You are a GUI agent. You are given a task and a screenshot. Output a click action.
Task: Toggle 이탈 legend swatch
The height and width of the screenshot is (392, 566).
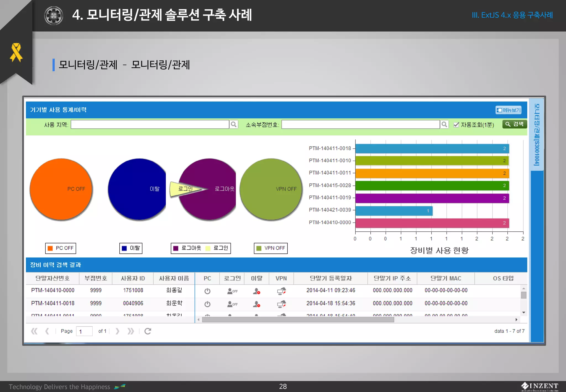tap(124, 248)
